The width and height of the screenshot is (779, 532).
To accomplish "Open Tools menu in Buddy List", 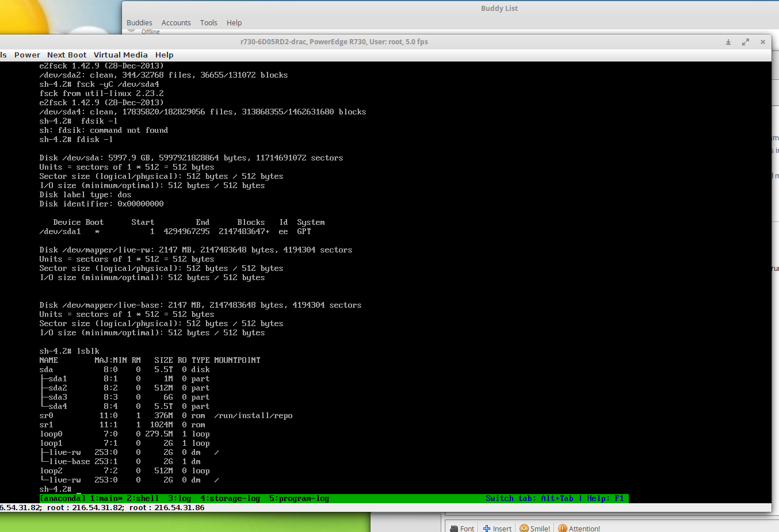I will (x=208, y=23).
